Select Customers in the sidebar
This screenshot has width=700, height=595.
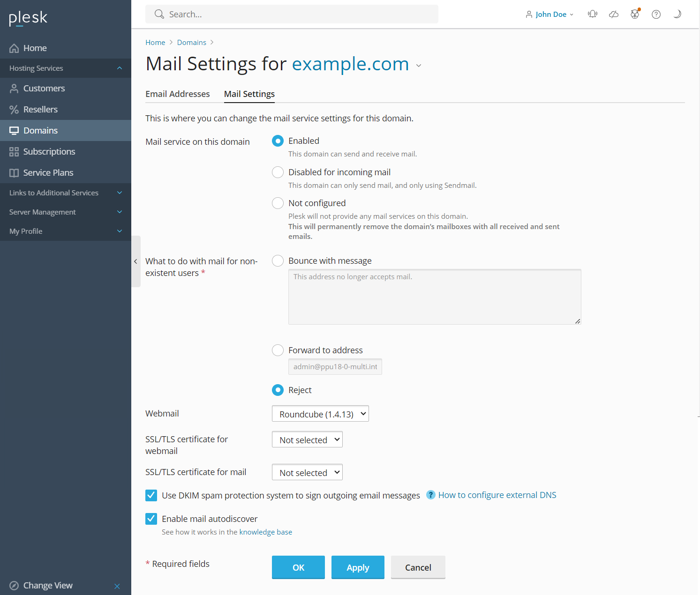click(44, 88)
